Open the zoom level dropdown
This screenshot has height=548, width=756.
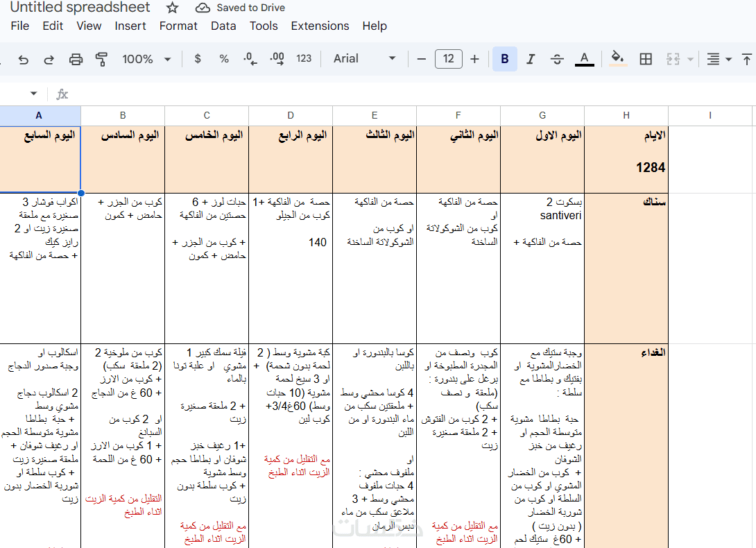146,59
